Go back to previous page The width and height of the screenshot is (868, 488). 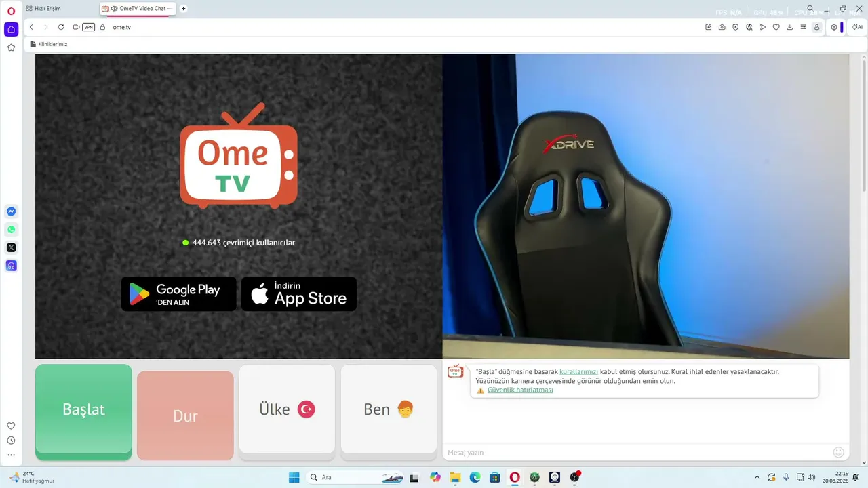coord(31,27)
